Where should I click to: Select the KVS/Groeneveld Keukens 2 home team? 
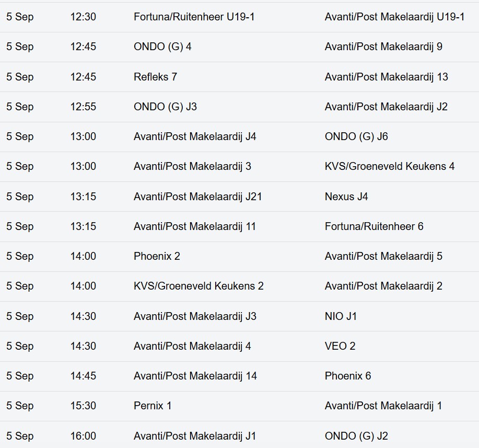(198, 286)
